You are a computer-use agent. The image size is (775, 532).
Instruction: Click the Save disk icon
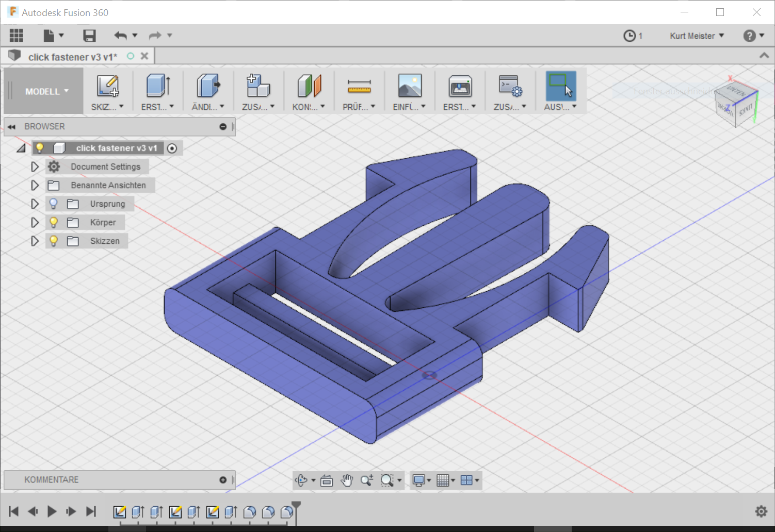(89, 35)
